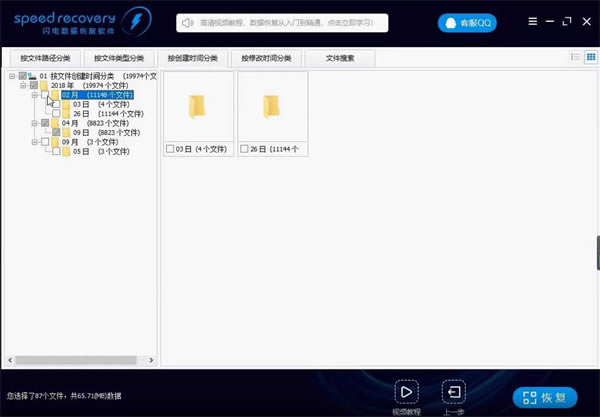Open the 03日 folder thumbnail
600x417 pixels.
[198, 106]
